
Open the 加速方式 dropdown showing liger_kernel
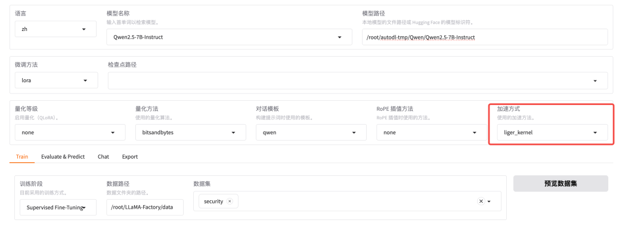click(552, 132)
